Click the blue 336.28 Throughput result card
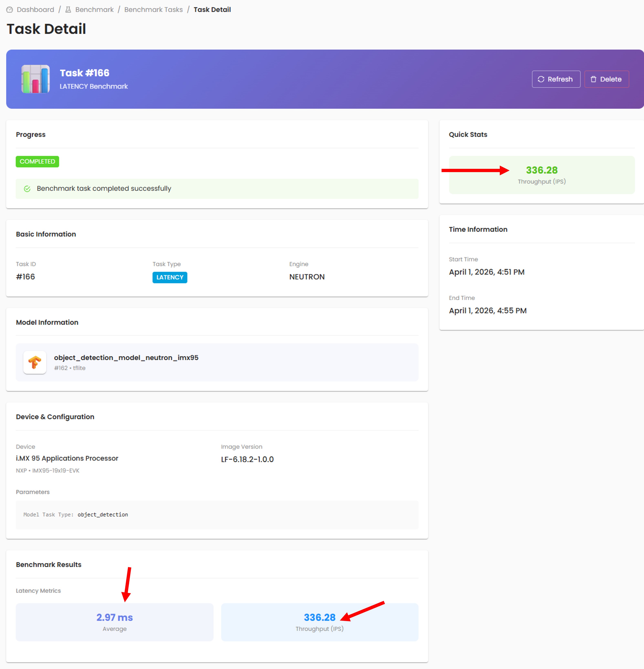This screenshot has height=669, width=644. [320, 622]
